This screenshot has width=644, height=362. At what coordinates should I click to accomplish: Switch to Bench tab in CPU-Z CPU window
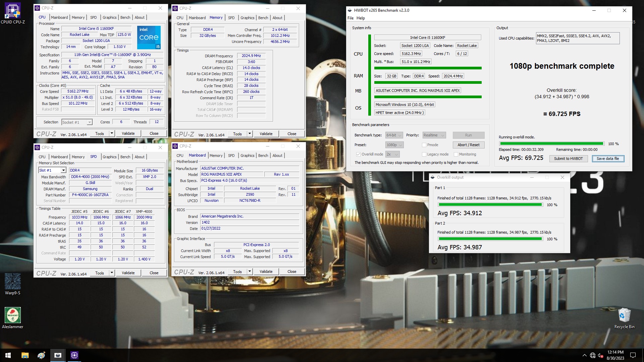(x=125, y=17)
